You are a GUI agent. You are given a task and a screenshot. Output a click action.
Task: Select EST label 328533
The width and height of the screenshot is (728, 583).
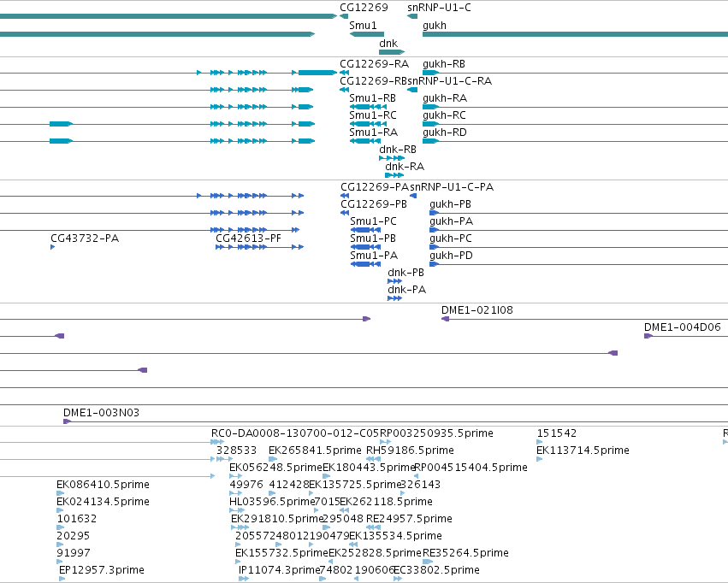[x=236, y=450]
